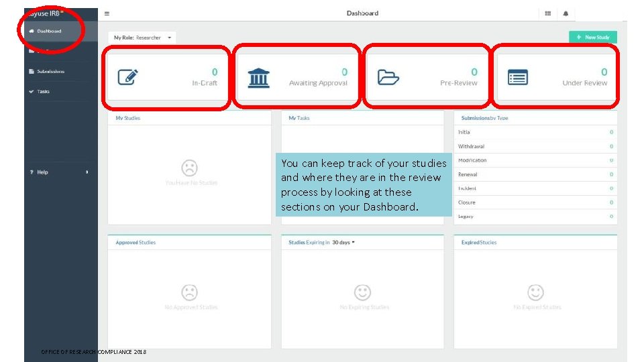Viewport: 644px width, 362px height.
Task: Click the Under Review list icon
Action: 517,77
